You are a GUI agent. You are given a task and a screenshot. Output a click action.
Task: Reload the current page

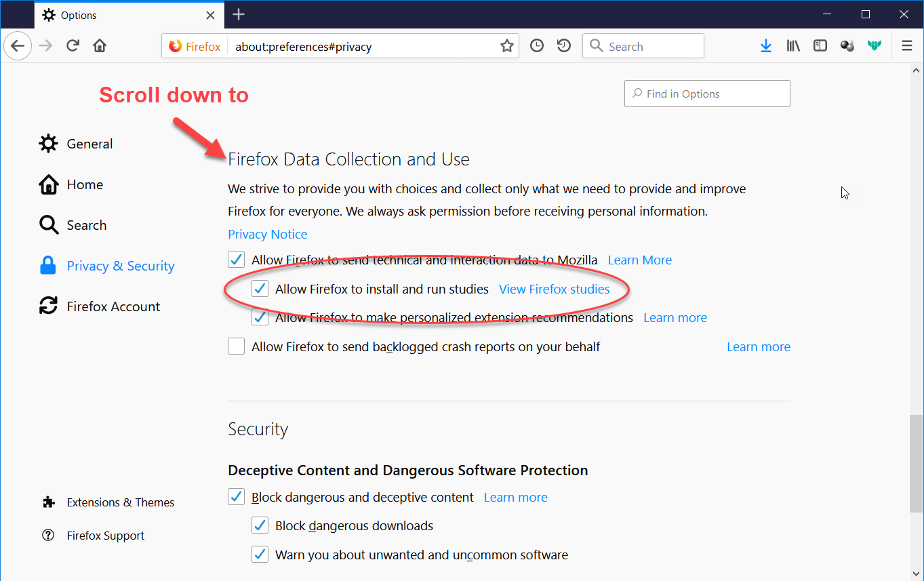73,45
